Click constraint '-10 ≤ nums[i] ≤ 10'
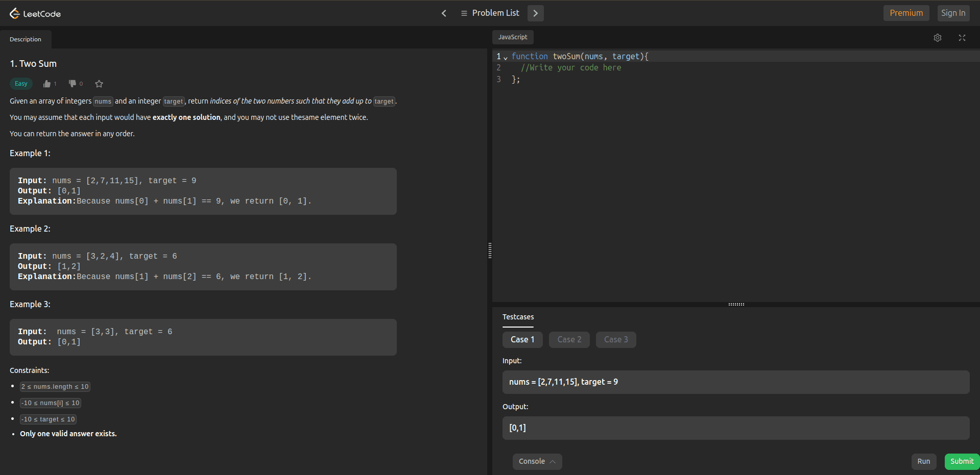Screen dimensions: 980x475 pyautogui.click(x=51, y=403)
